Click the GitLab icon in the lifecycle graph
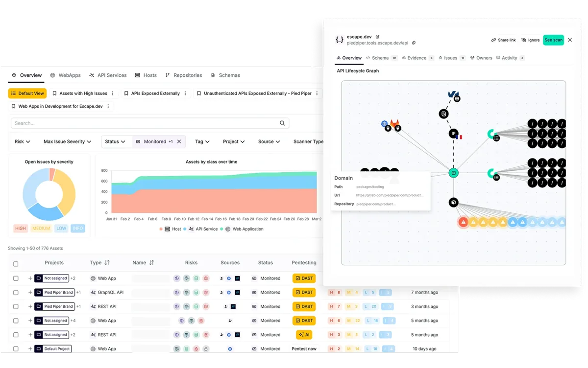 tap(394, 123)
